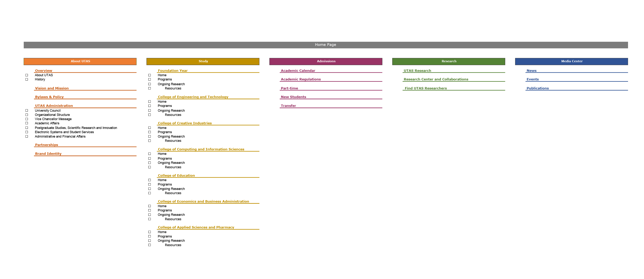Check the Home box under Foundation Year
Screen dimensions: 644x279
pos(149,75)
